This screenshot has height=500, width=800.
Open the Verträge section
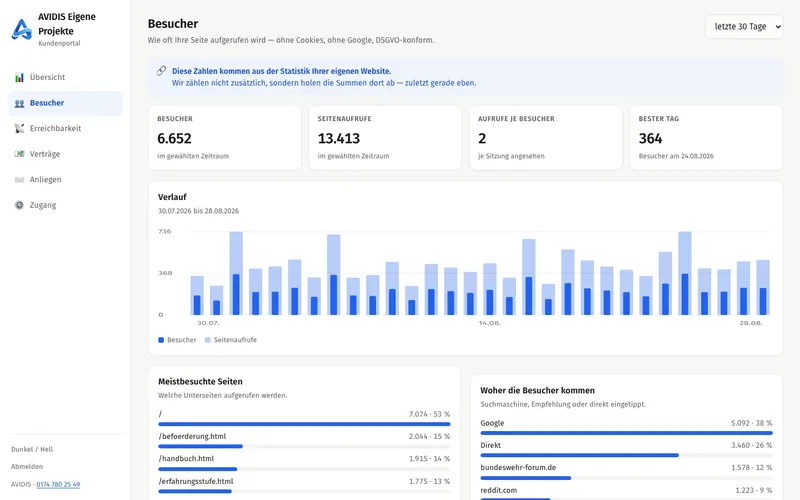(65, 154)
